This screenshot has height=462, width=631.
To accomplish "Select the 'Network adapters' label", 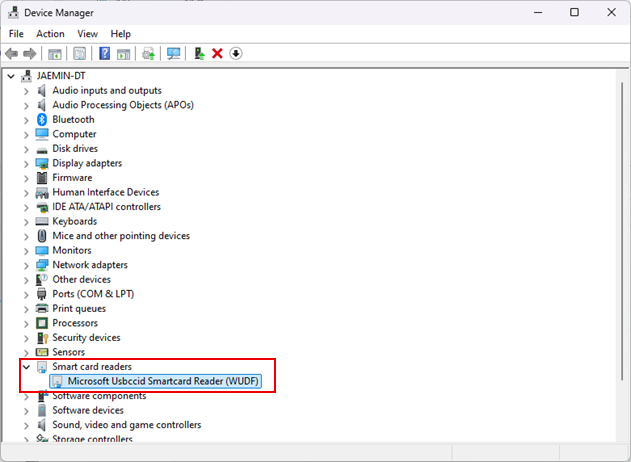I will (90, 265).
